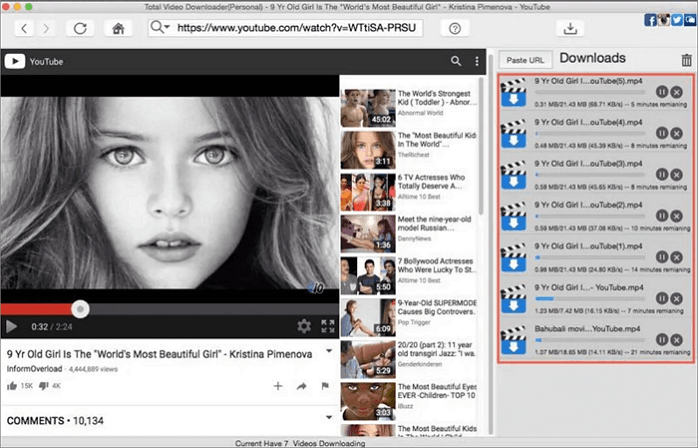This screenshot has height=448, width=698.
Task: Delete downloads with the trash icon
Action: click(686, 61)
